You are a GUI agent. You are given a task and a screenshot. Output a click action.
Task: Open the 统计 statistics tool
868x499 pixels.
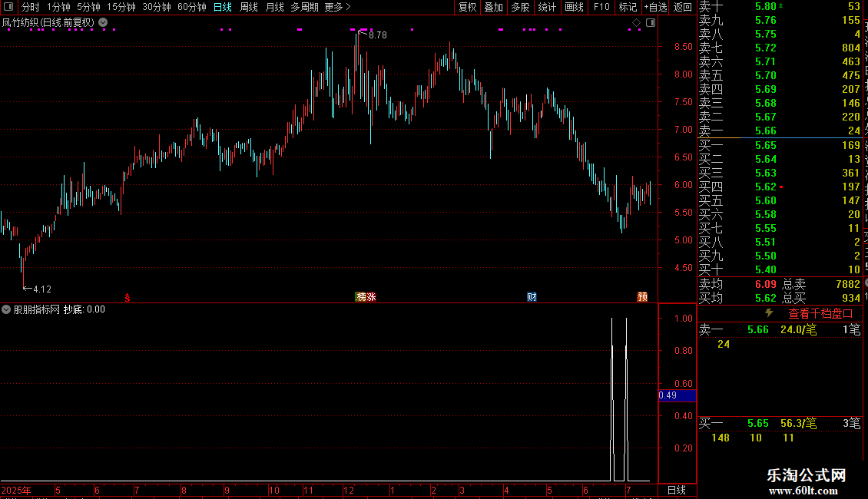click(547, 7)
